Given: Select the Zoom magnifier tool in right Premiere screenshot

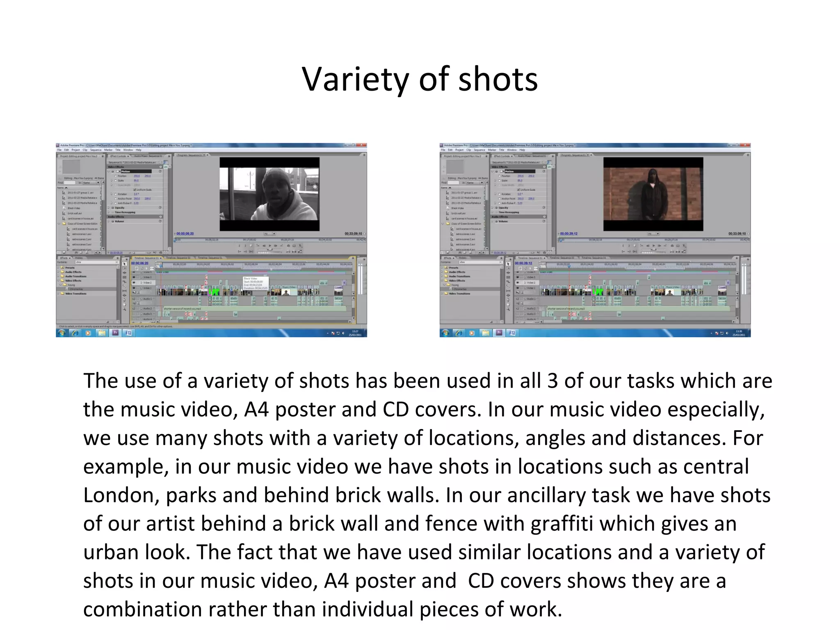Looking at the screenshot, I should pyautogui.click(x=508, y=309).
